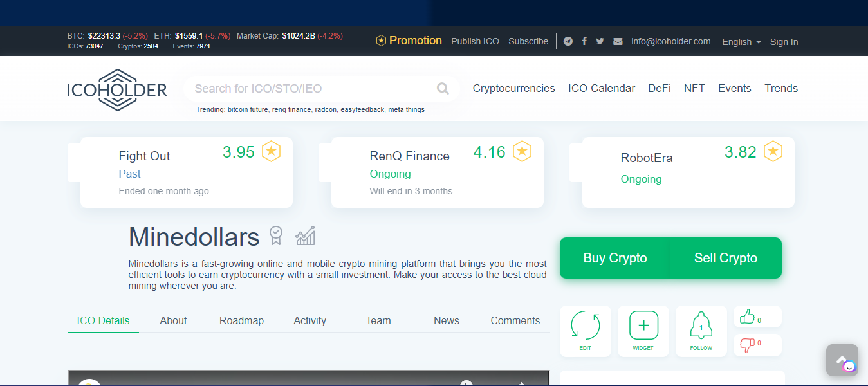This screenshot has width=868, height=386.
Task: Click the Sign In link
Action: (784, 42)
